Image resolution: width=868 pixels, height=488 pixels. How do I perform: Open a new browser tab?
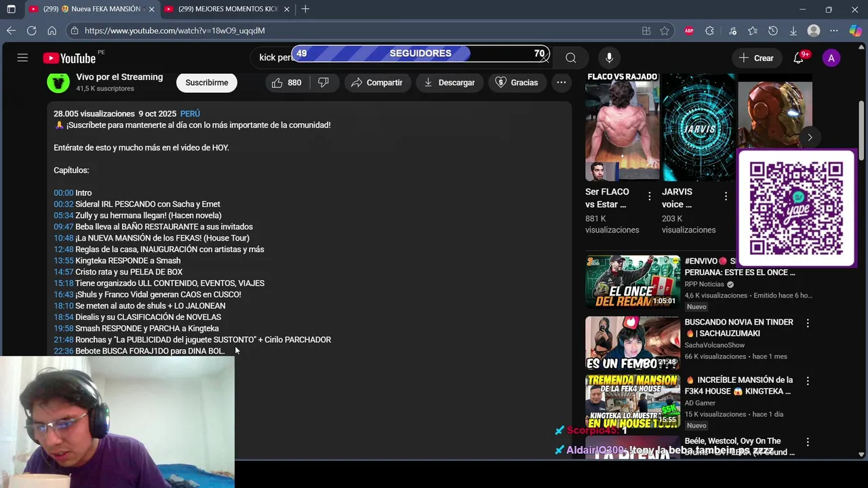tap(305, 9)
